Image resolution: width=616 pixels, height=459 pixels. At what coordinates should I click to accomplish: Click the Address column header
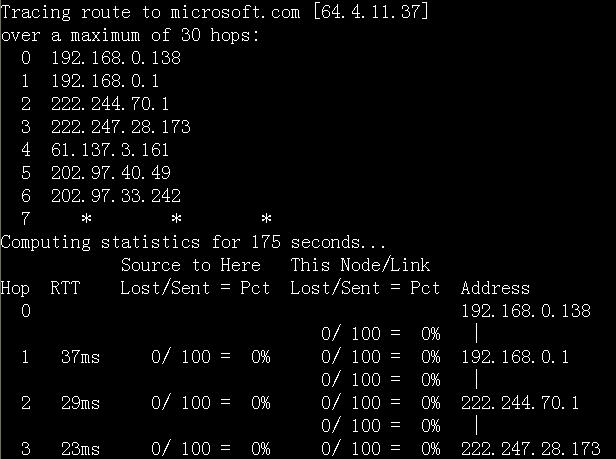(495, 288)
